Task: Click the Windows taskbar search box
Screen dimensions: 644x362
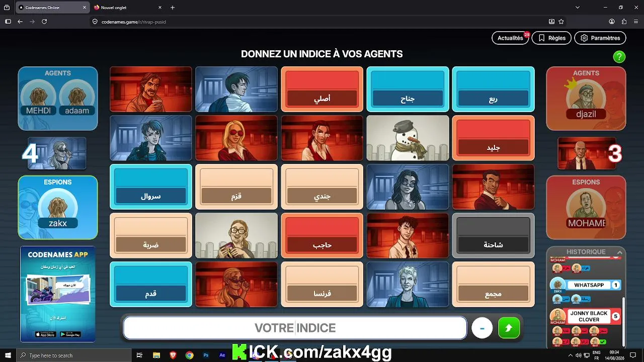Action: pyautogui.click(x=73, y=355)
